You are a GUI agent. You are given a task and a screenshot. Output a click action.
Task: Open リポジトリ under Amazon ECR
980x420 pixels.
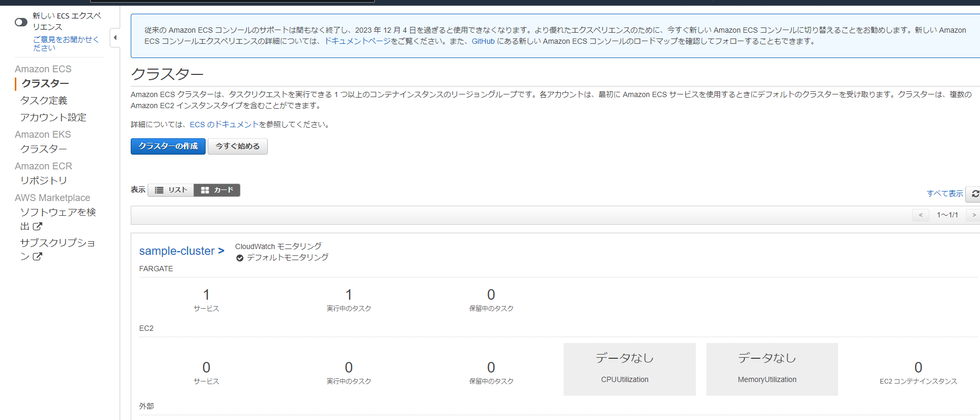click(44, 180)
